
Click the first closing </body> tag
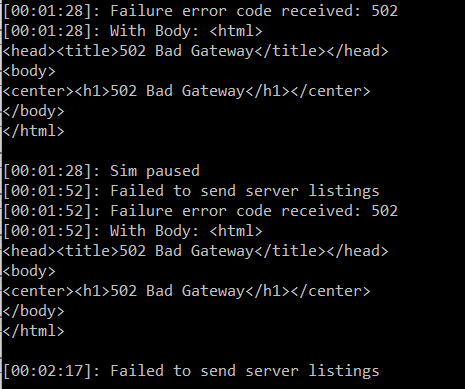point(33,111)
